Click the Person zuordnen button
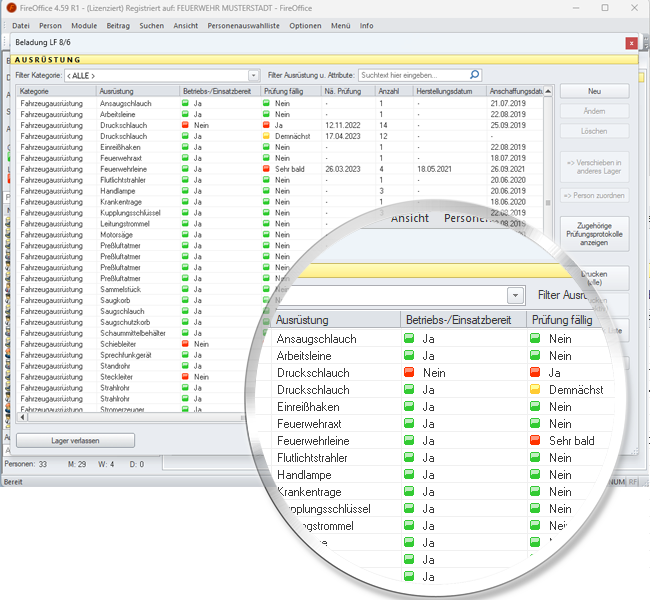The height and width of the screenshot is (600, 650). (594, 195)
